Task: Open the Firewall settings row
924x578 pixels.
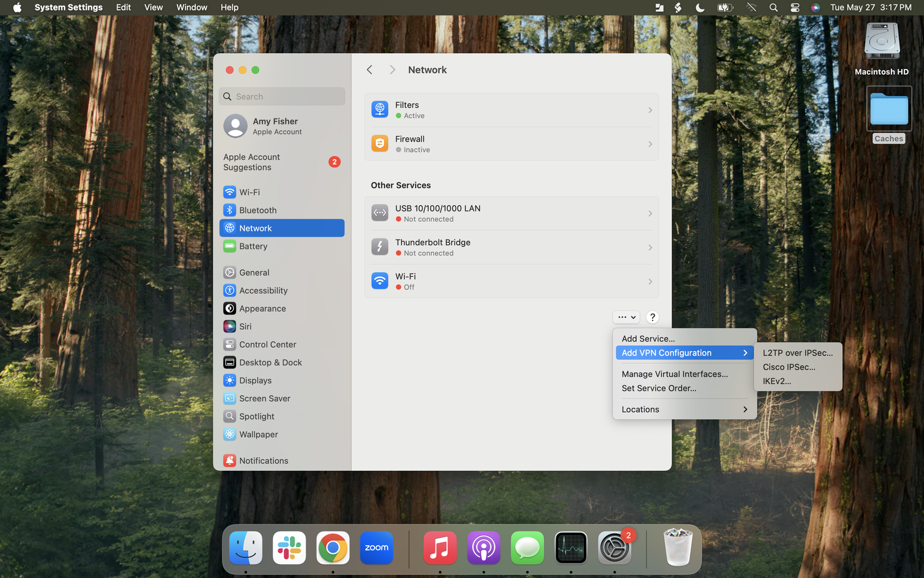Action: point(511,144)
